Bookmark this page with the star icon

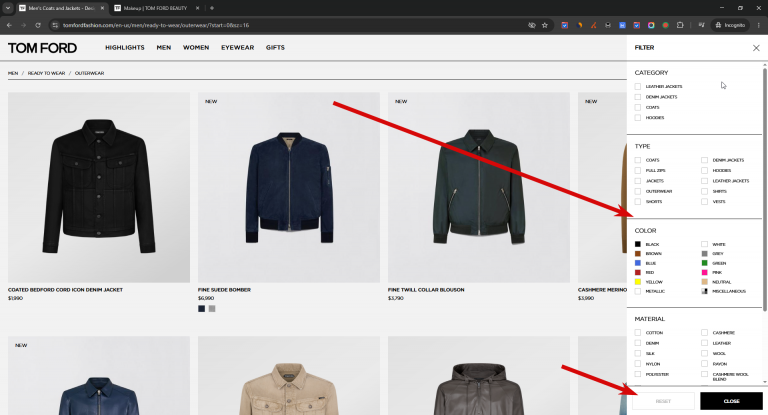545,25
